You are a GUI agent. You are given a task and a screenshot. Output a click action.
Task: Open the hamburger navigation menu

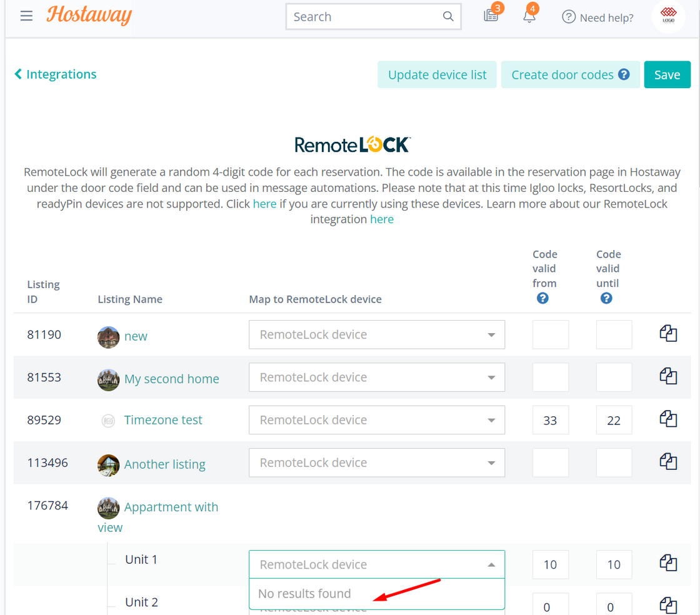[x=26, y=16]
